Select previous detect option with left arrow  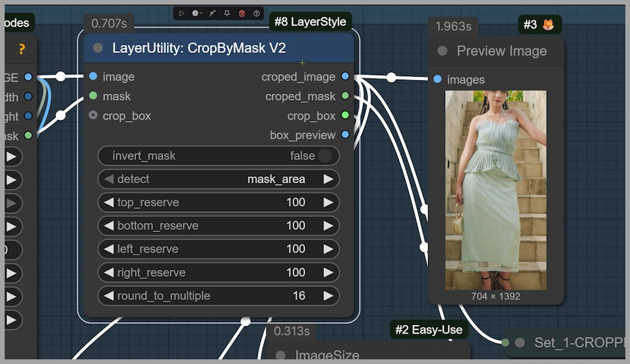pos(109,179)
